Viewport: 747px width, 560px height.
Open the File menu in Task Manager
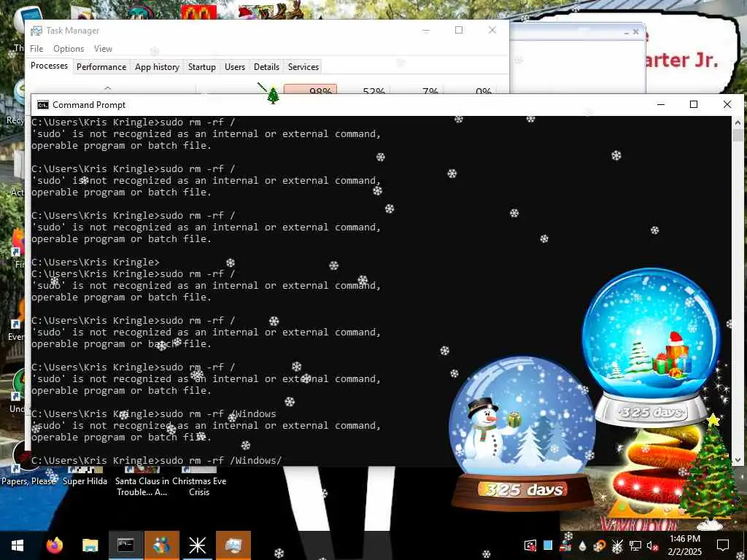[36, 49]
